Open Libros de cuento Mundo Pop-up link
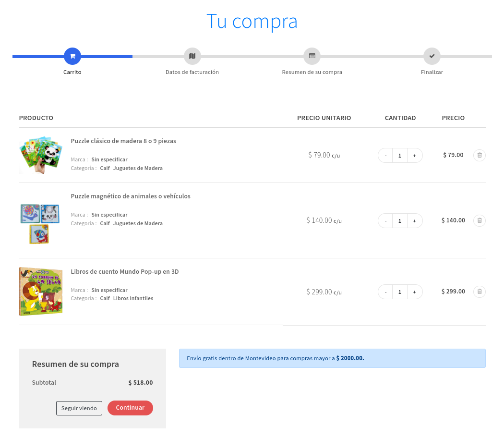Image resolution: width=504 pixels, height=438 pixels. (125, 272)
